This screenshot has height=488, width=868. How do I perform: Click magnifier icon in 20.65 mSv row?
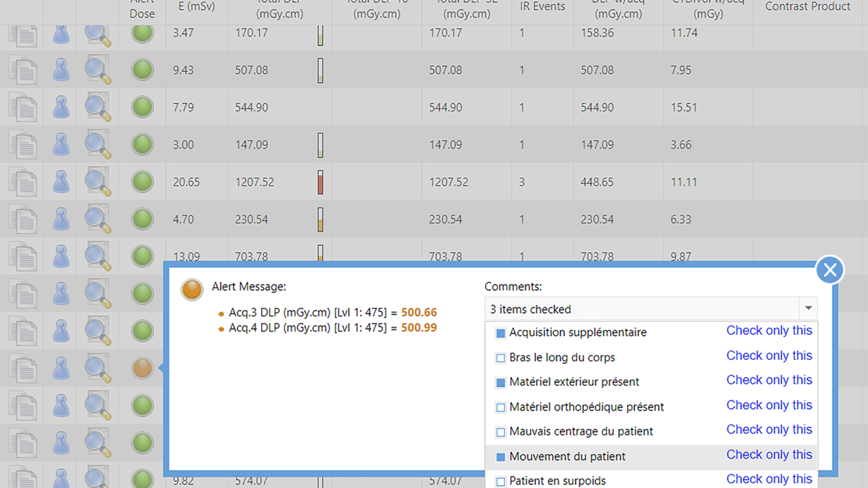coord(98,182)
